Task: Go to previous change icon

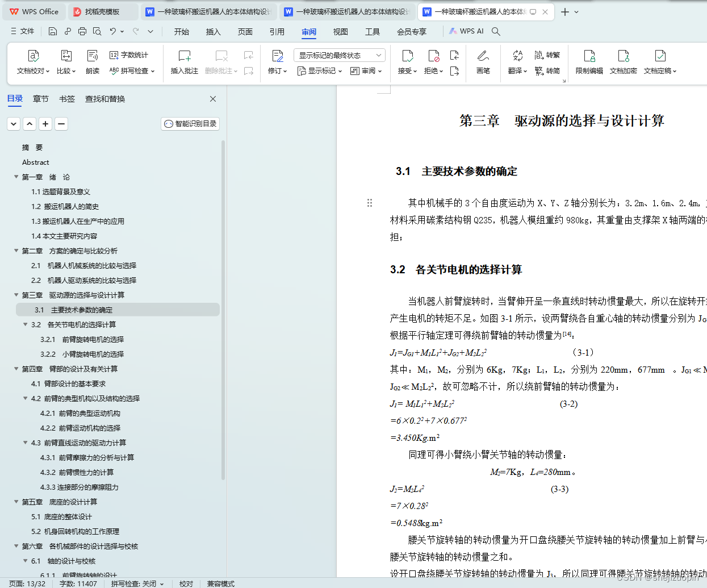Action: 454,55
